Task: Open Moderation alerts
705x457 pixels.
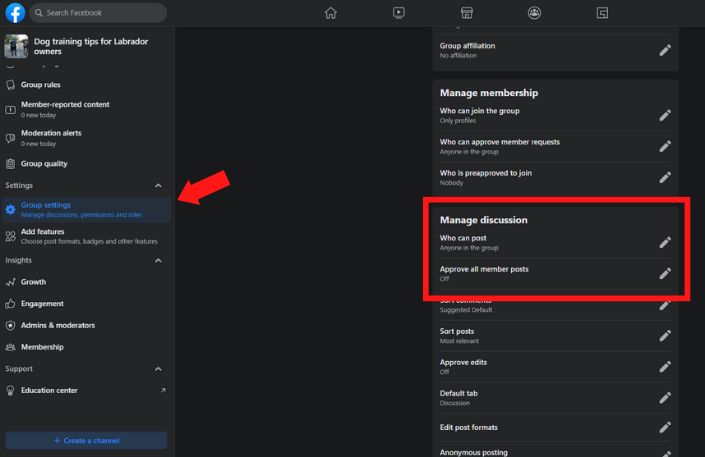Action: 85,138
